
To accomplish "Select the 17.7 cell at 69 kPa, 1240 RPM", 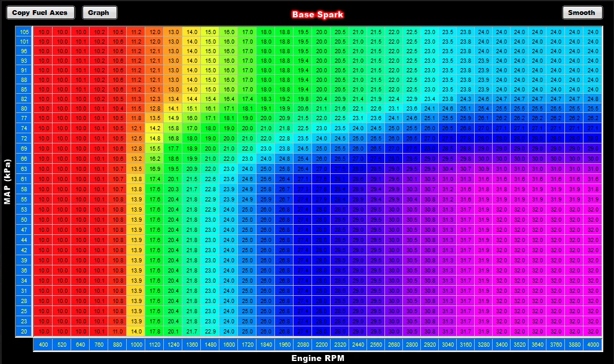I will (x=173, y=148).
